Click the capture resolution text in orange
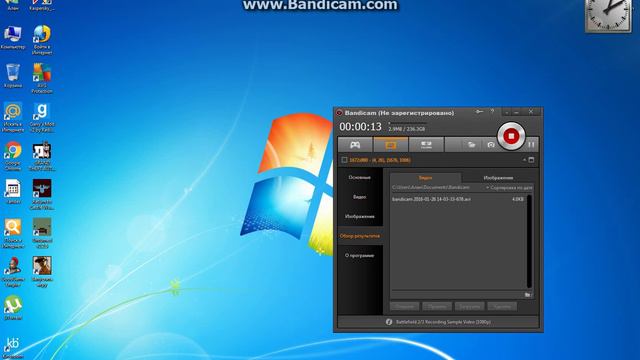Screen dimensions: 640x360 coord(380,160)
